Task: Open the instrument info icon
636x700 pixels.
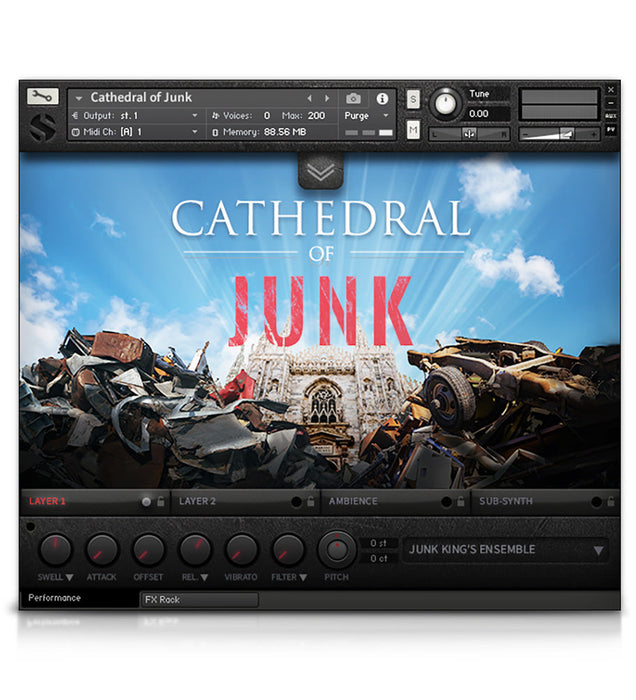Action: click(x=382, y=99)
